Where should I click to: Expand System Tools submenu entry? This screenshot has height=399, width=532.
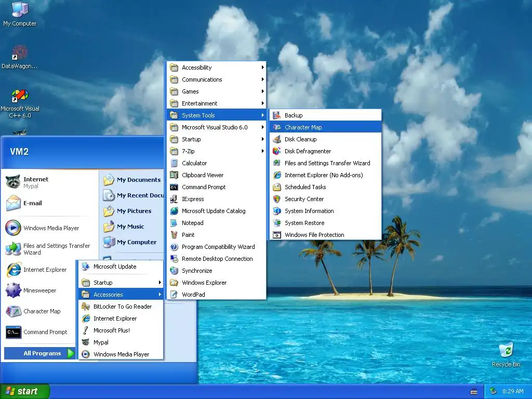click(217, 115)
